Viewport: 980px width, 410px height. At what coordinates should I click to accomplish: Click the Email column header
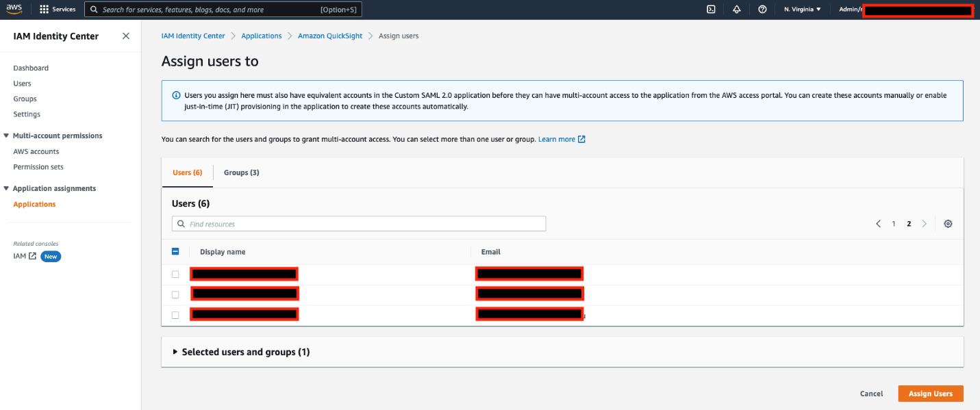click(491, 252)
